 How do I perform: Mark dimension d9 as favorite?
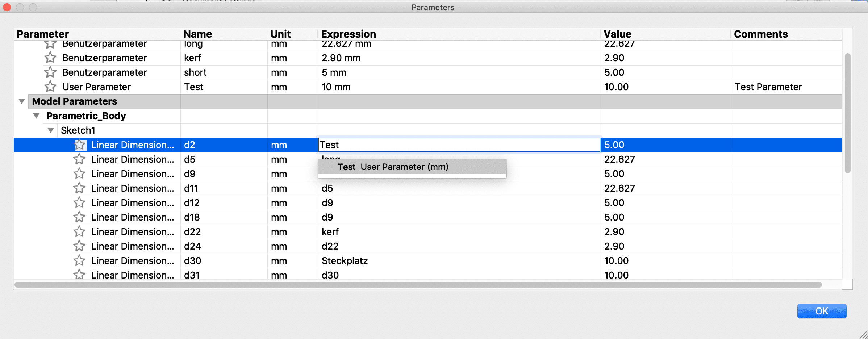[x=79, y=174]
